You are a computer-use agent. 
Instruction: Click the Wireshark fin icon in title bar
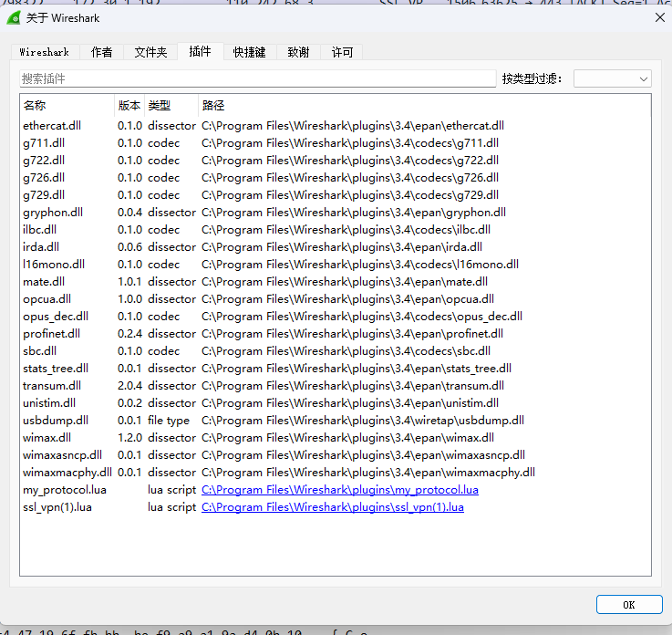point(14,18)
